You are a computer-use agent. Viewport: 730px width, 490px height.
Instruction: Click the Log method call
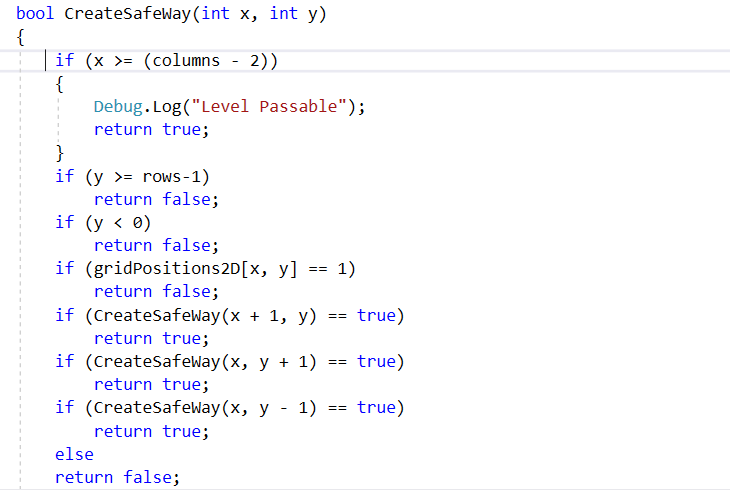(167, 107)
